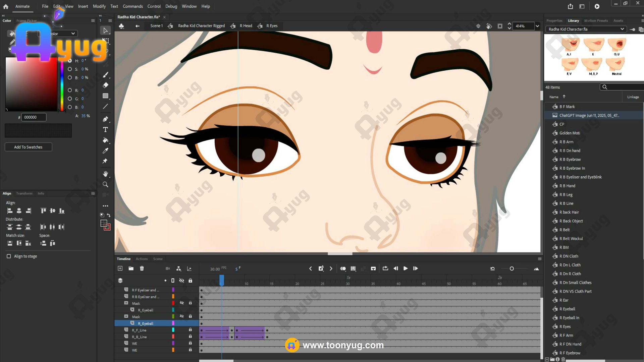The width and height of the screenshot is (644, 362).
Task: Click the New Layer icon in timeline
Action: click(x=120, y=268)
